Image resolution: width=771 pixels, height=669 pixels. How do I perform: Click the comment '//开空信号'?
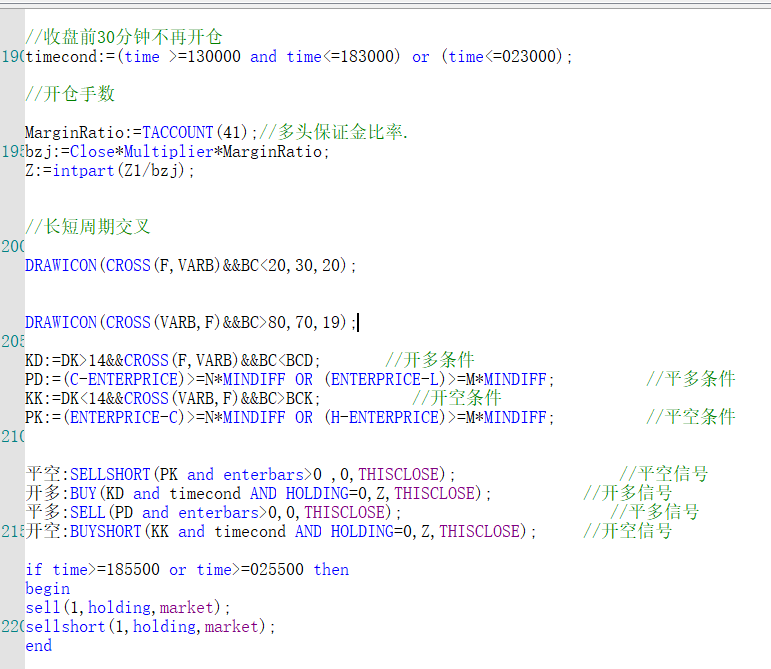pos(628,531)
